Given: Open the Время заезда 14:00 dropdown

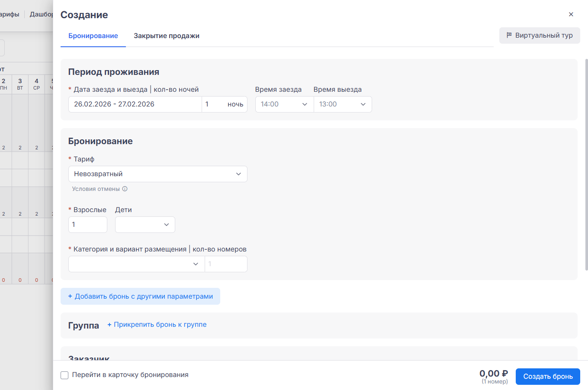Looking at the screenshot, I should [284, 104].
